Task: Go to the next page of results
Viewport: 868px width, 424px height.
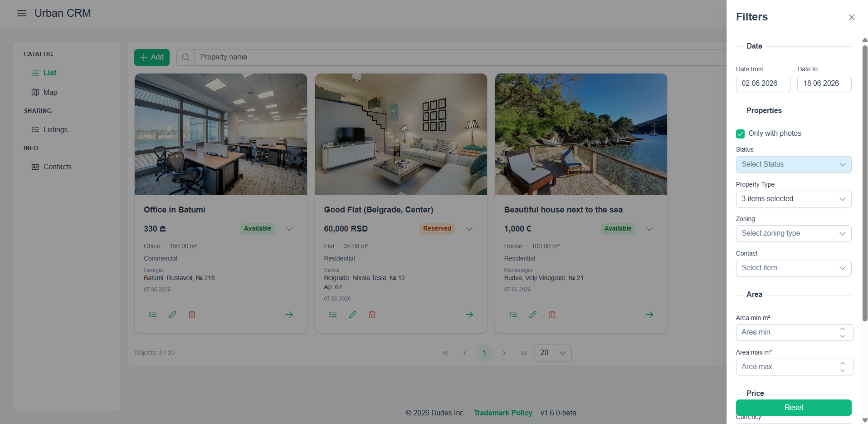Action: coord(504,353)
